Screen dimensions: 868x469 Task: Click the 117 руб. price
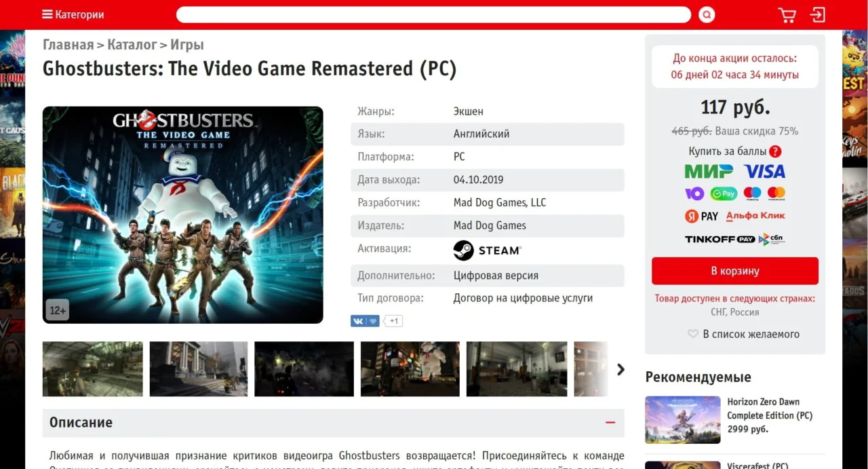pyautogui.click(x=735, y=107)
